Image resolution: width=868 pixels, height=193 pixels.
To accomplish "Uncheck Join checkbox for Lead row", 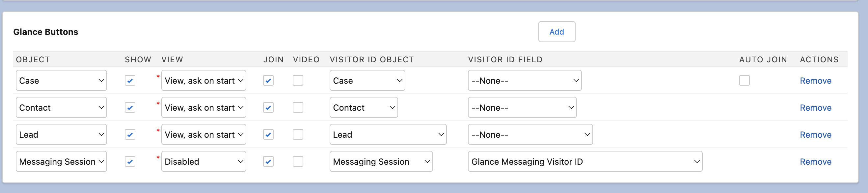I will (x=268, y=134).
